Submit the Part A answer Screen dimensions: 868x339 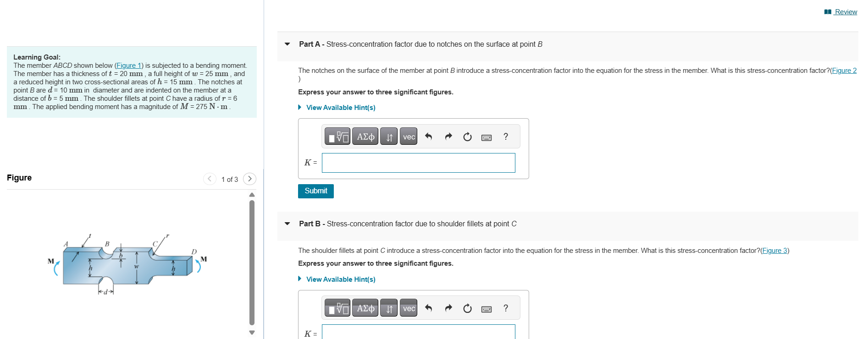click(x=315, y=191)
